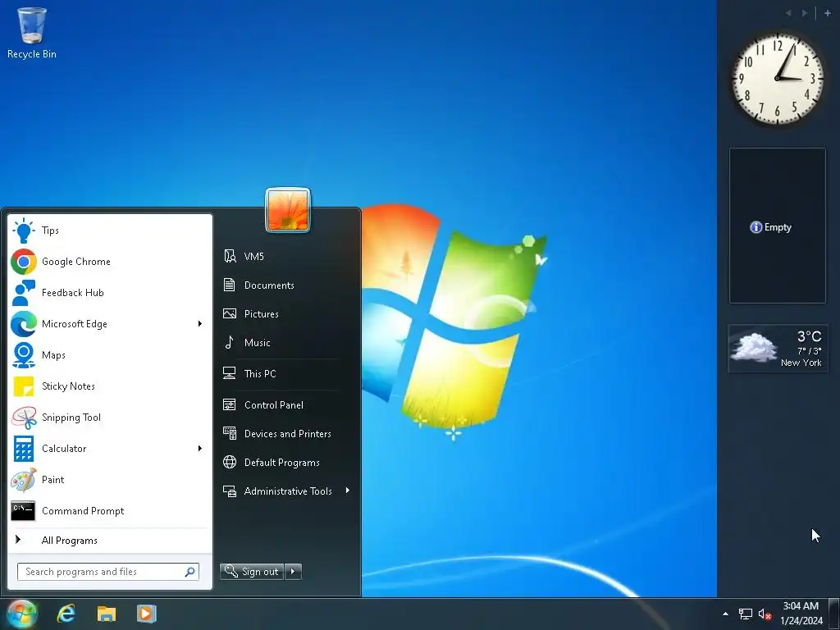Image resolution: width=840 pixels, height=630 pixels.
Task: Click the network tray icon
Action: 745,614
